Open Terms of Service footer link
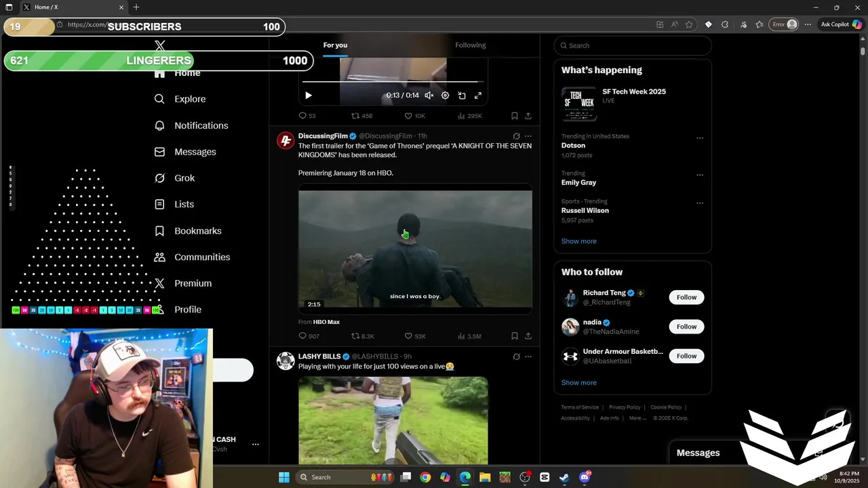868x488 pixels. (x=580, y=407)
